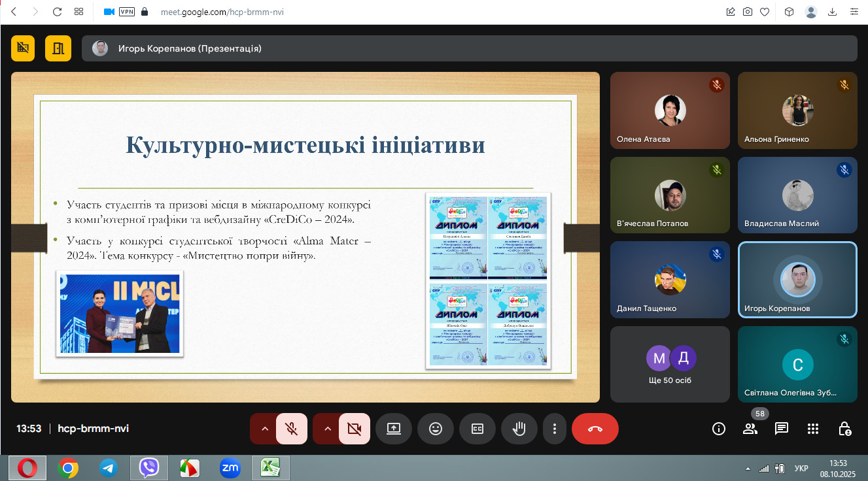Click the share screen button
Viewport: 868px width, 481px height.
[394, 429]
